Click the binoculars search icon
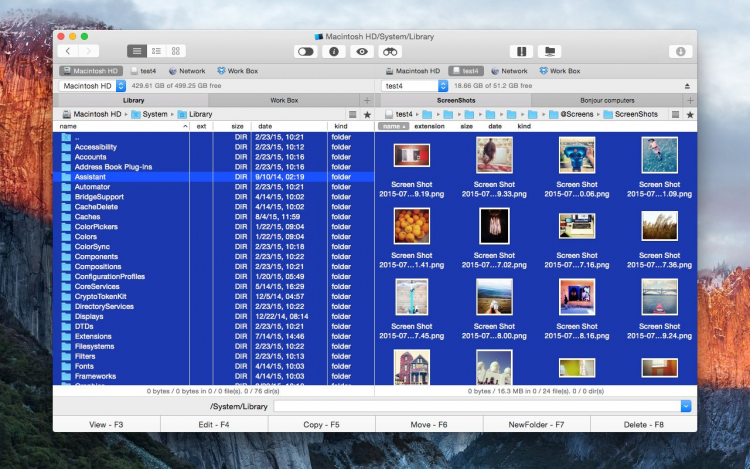Viewport: 750px width, 469px height. point(391,51)
